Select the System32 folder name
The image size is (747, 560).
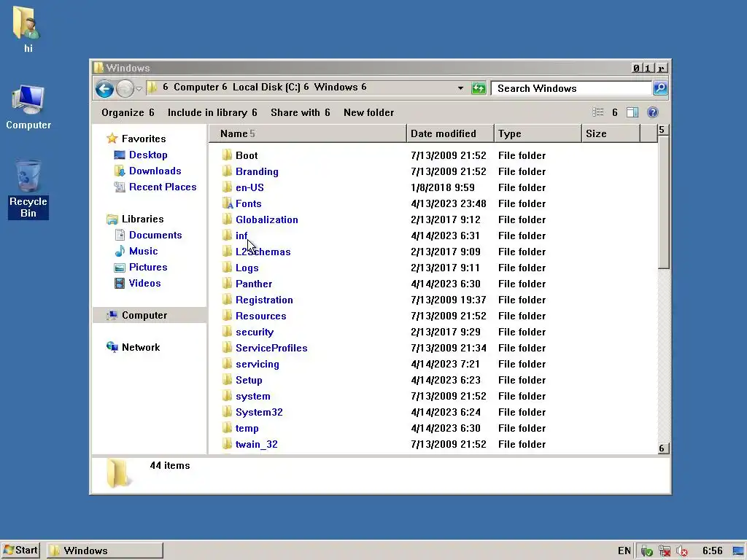[x=259, y=413]
